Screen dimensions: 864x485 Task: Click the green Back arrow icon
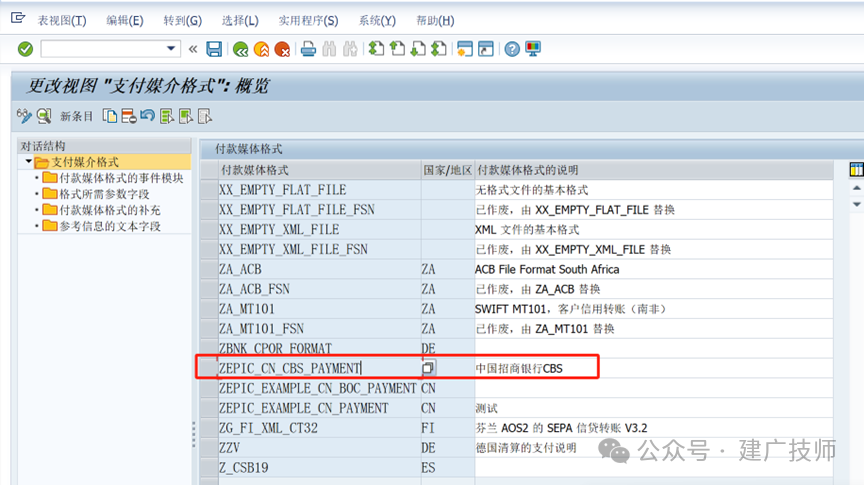coord(240,50)
